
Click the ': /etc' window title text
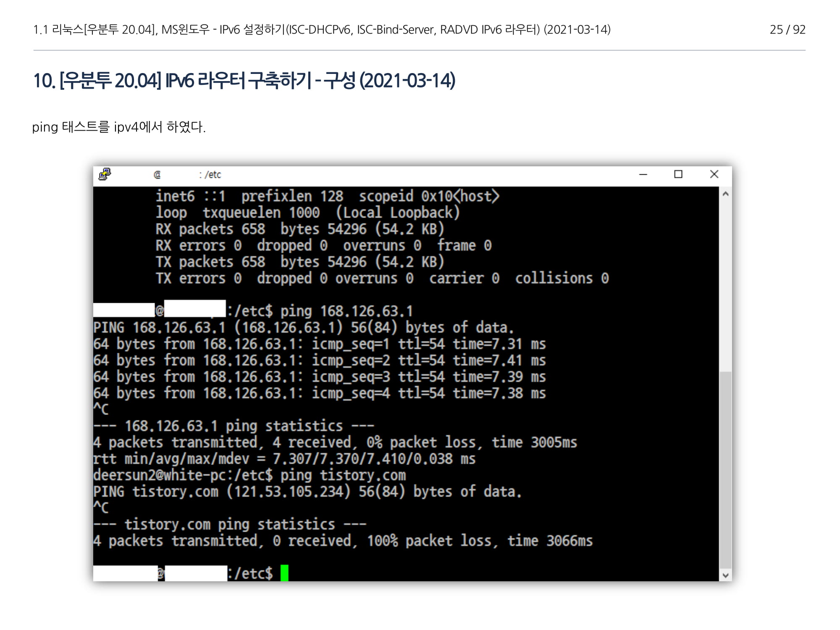[210, 175]
